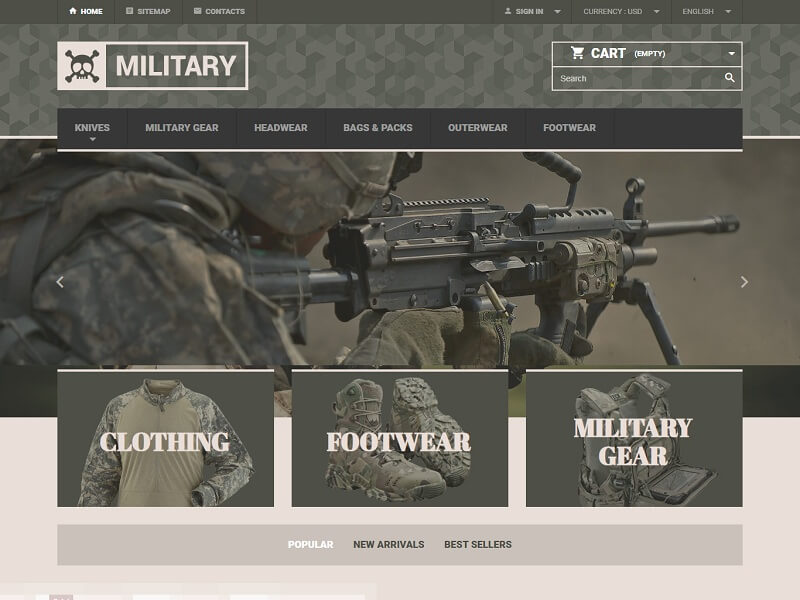This screenshot has height=600, width=800.
Task: Expand the Knives submenu arrow
Action: [x=92, y=139]
